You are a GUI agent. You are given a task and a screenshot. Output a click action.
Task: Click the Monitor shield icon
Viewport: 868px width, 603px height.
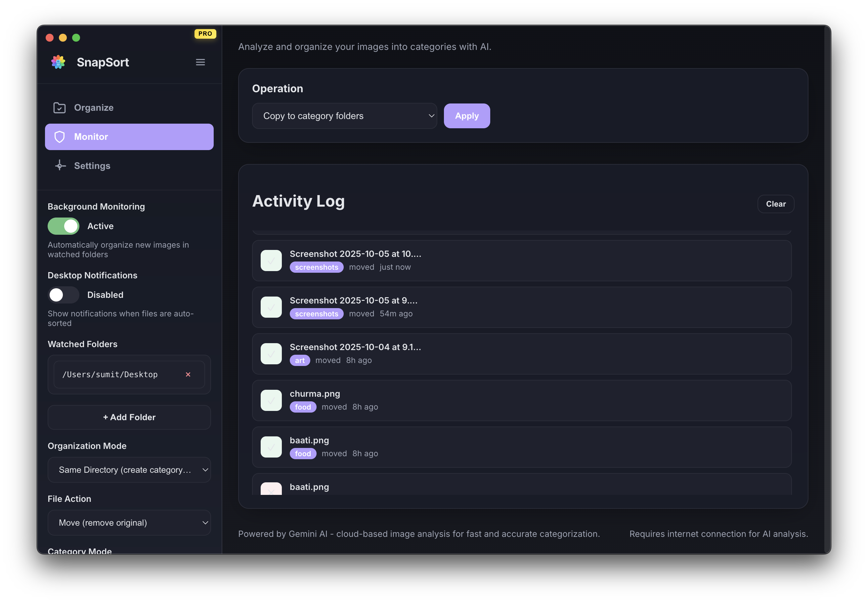(59, 137)
